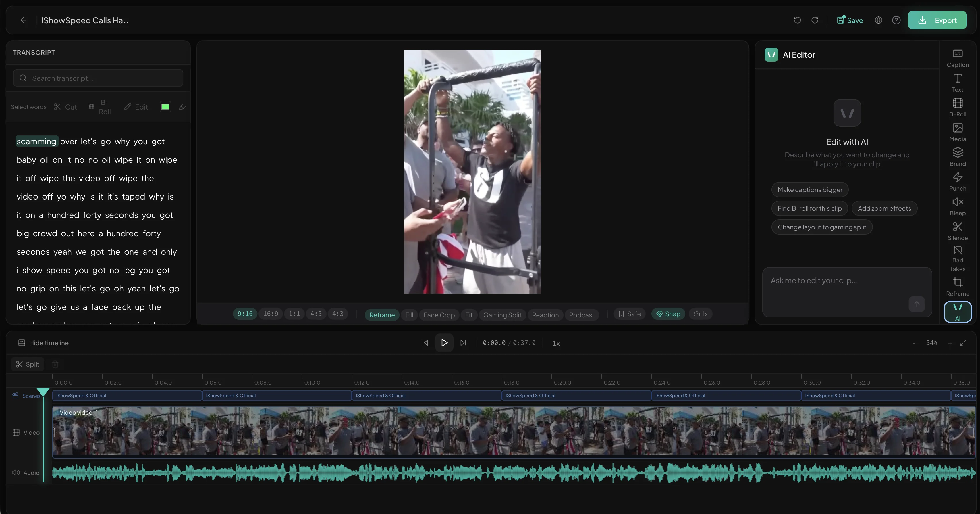Click Make captions bigger
980x514 pixels.
pyautogui.click(x=809, y=189)
